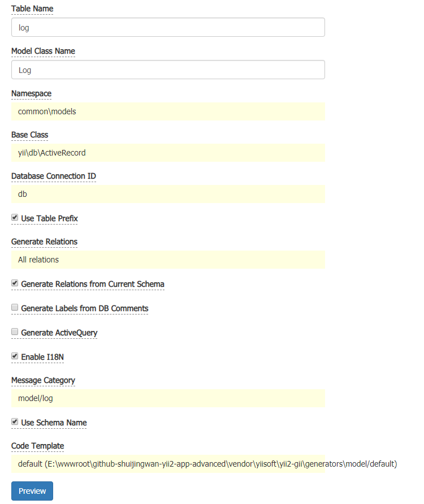Viewport: 424px width, 504px height.
Task: Select the Database Connection ID value db
Action: point(168,194)
